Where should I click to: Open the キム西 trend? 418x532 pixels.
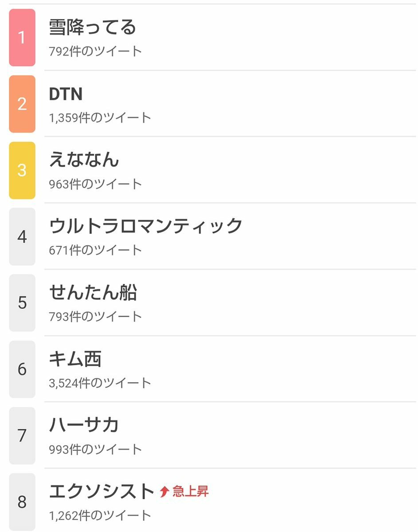coord(75,359)
